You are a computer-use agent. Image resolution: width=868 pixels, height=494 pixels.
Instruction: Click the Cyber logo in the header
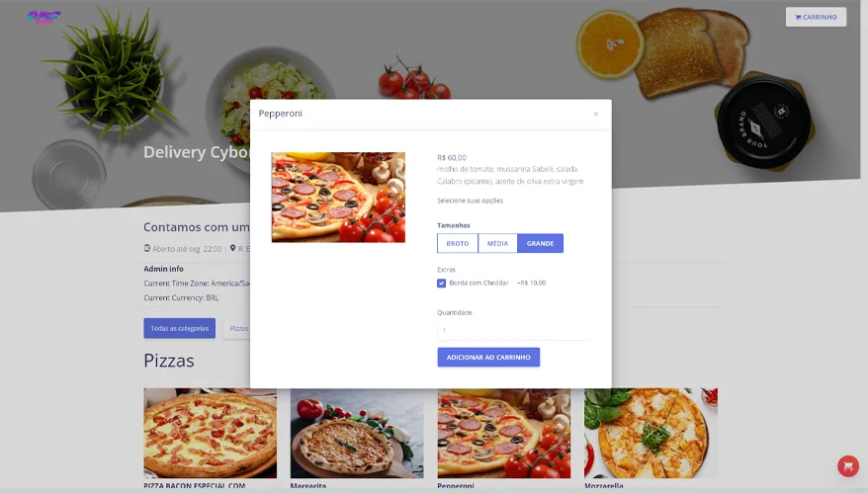43,17
